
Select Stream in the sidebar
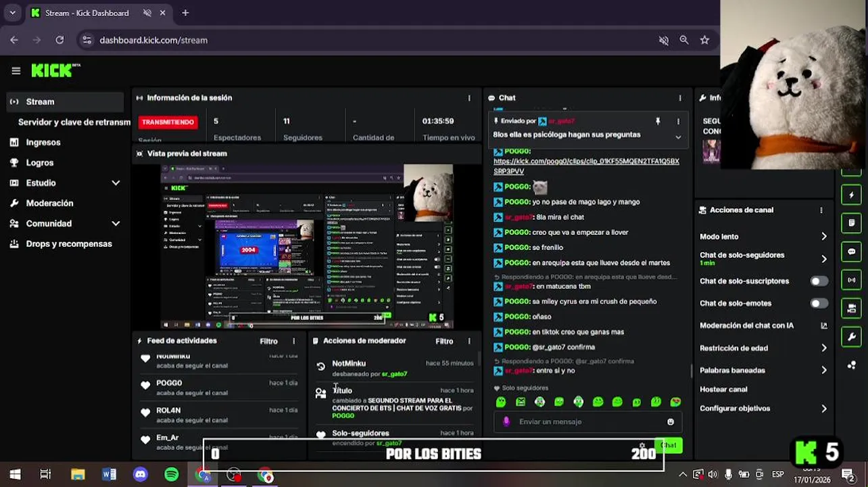click(x=64, y=101)
